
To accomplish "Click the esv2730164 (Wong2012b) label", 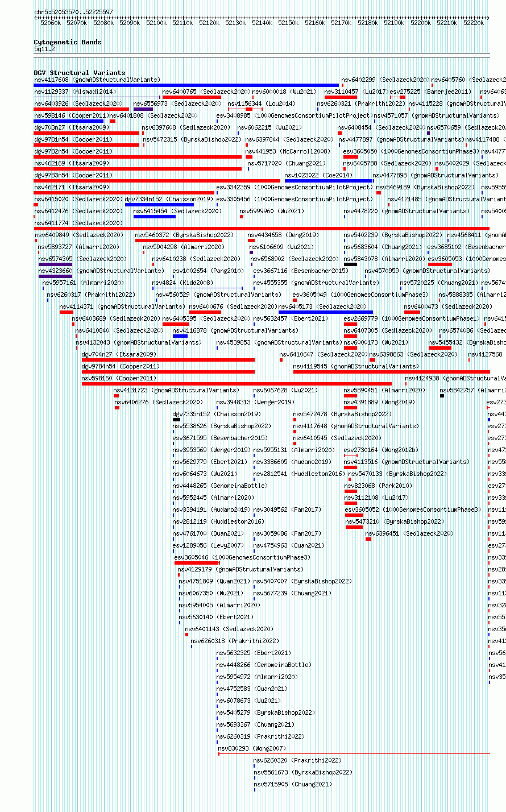I will [x=381, y=450].
